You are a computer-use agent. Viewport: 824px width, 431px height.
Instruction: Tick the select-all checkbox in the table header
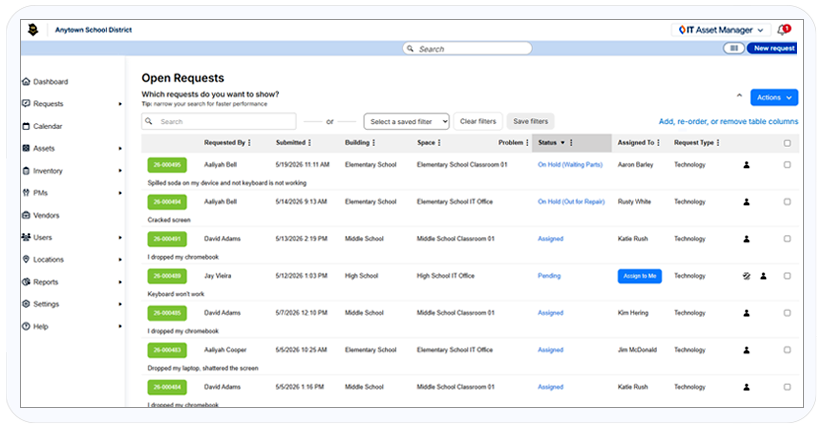[x=787, y=143]
